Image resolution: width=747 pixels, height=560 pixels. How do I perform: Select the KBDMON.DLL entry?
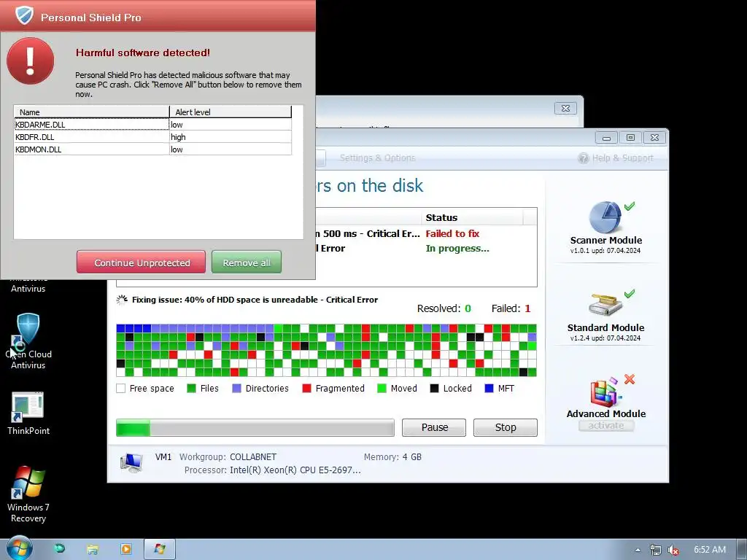pyautogui.click(x=152, y=149)
